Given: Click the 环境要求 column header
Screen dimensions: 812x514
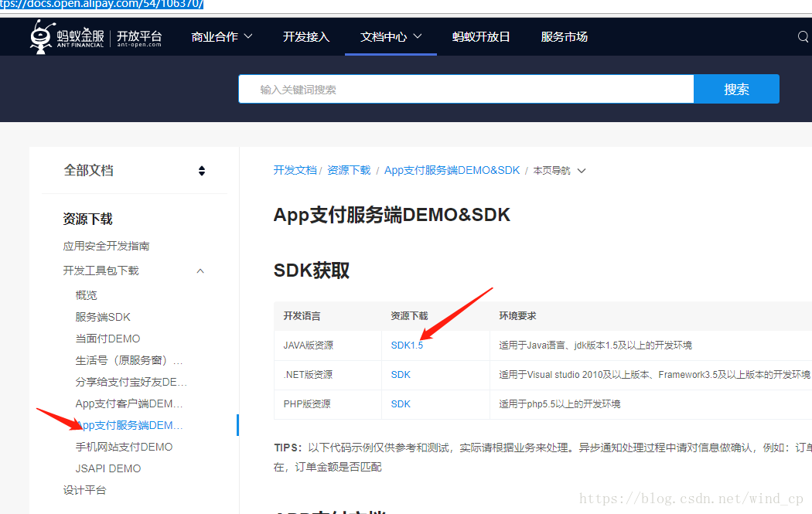Looking at the screenshot, I should 517,316.
